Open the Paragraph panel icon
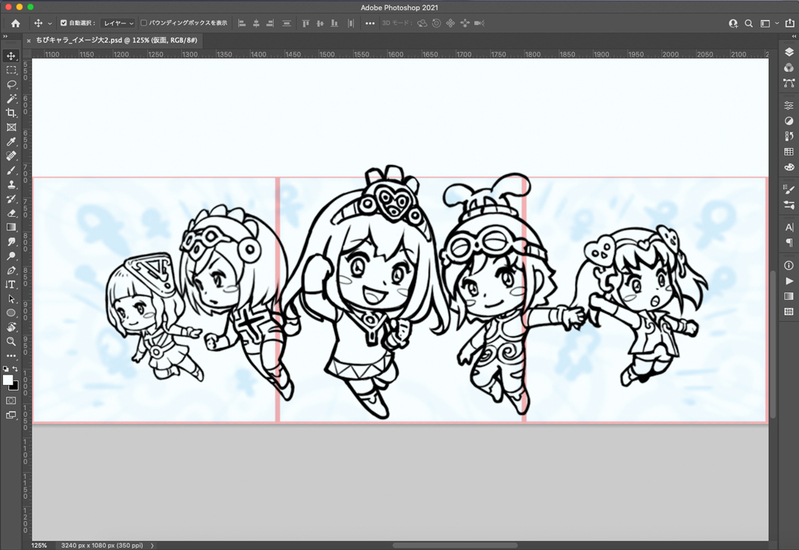Image resolution: width=799 pixels, height=550 pixels. coord(789,243)
